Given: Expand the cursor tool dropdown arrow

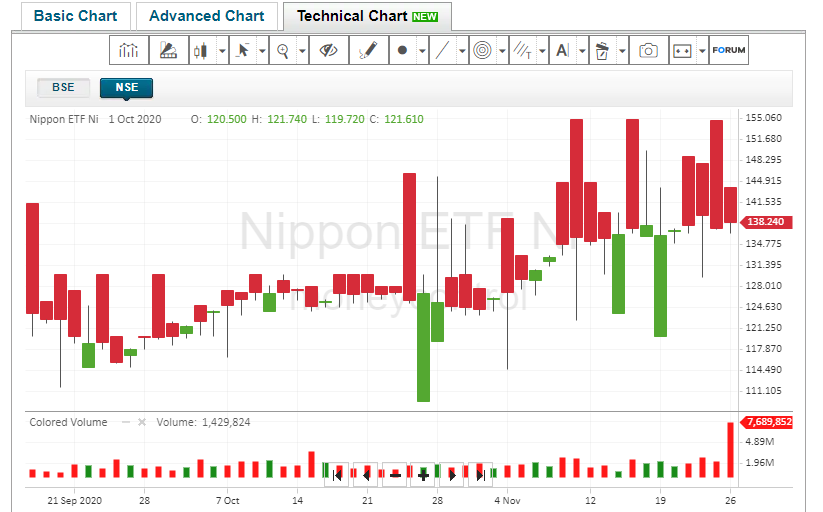Looking at the screenshot, I should (262, 50).
